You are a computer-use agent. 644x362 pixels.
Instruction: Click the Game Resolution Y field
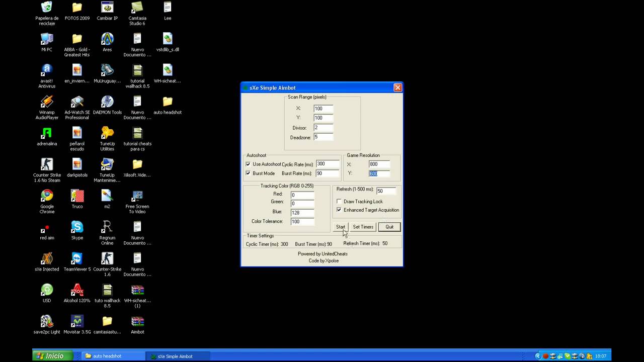coord(379,173)
